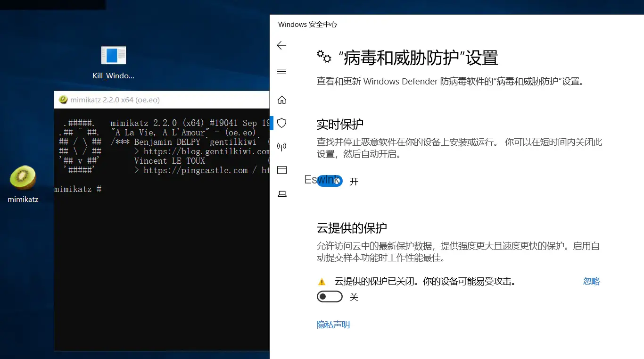644x359 pixels.
Task: Enable the 云提供的保护 toggle
Action: (x=330, y=297)
